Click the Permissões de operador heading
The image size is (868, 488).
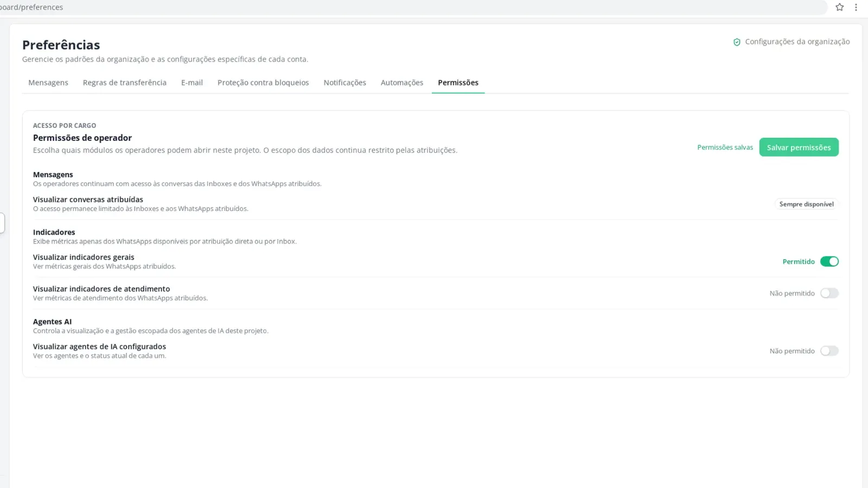tap(82, 138)
